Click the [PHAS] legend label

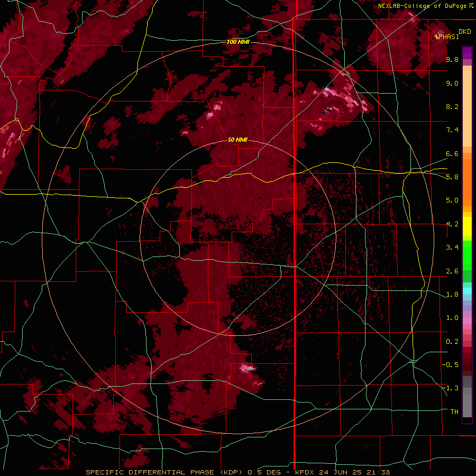447,36
